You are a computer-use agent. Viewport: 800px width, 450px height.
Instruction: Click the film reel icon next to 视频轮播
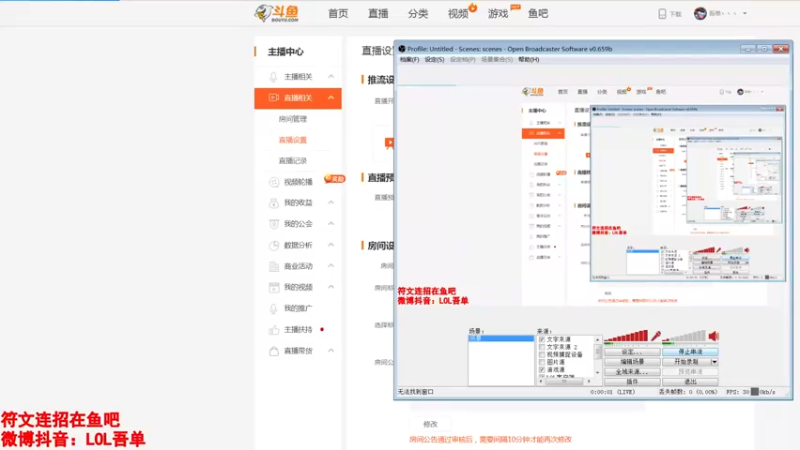click(273, 182)
